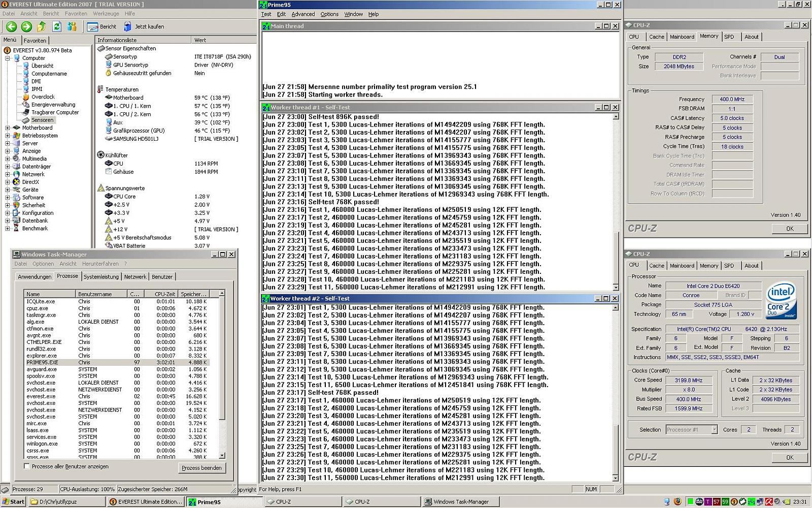This screenshot has height=508, width=812.
Task: Switch to Prime95 taskbar button
Action: coord(224,502)
